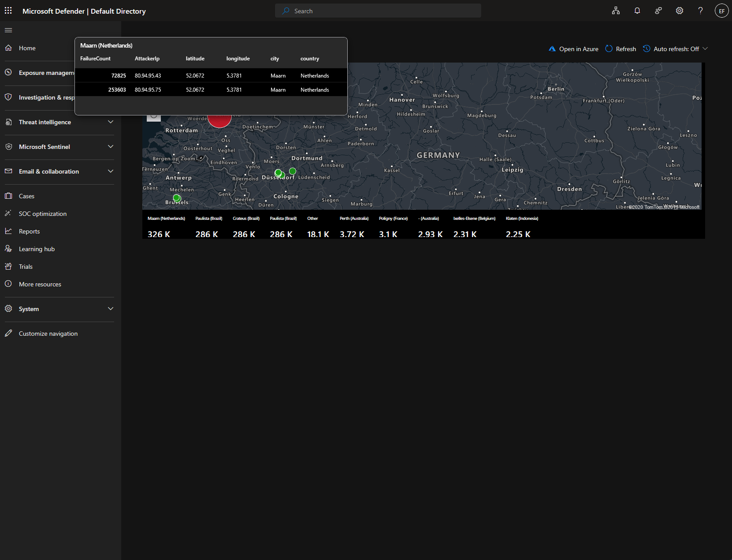Click the Azure logo icon
This screenshot has width=732, height=560.
552,49
